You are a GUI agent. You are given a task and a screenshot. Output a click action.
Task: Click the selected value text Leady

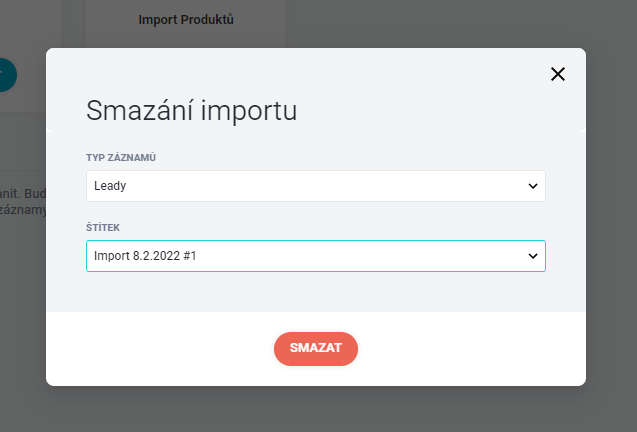click(110, 186)
